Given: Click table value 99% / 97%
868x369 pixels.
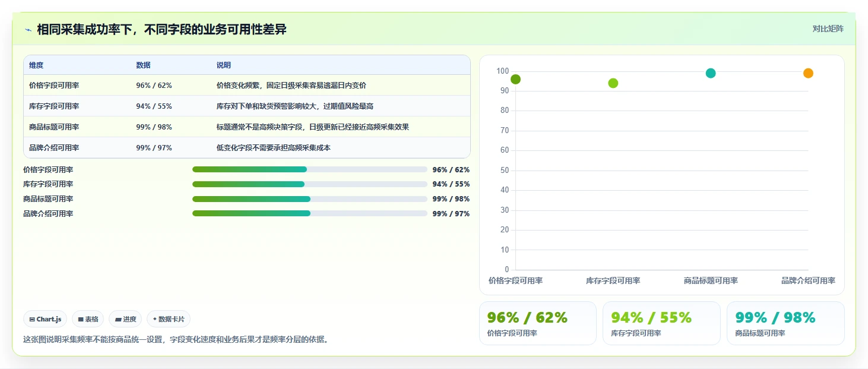Looking at the screenshot, I should coord(154,148).
